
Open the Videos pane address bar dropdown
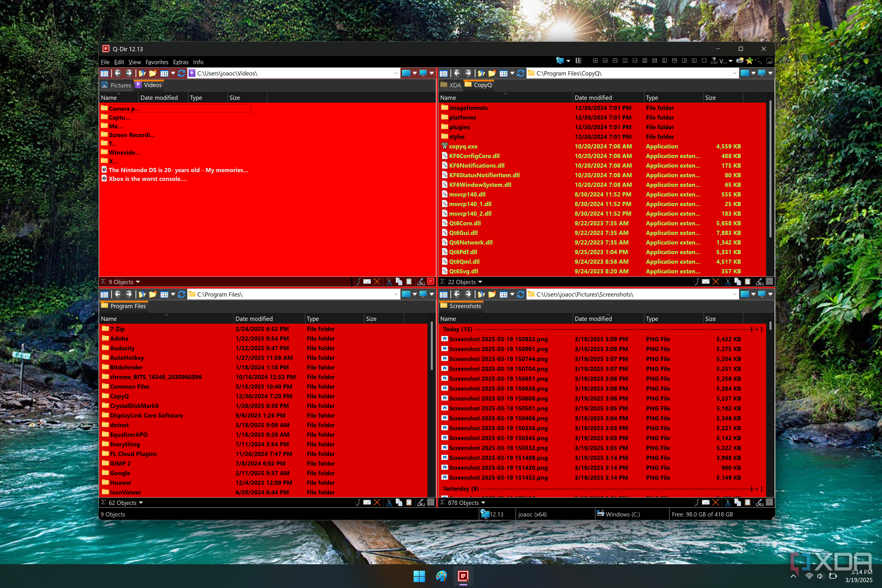[396, 73]
